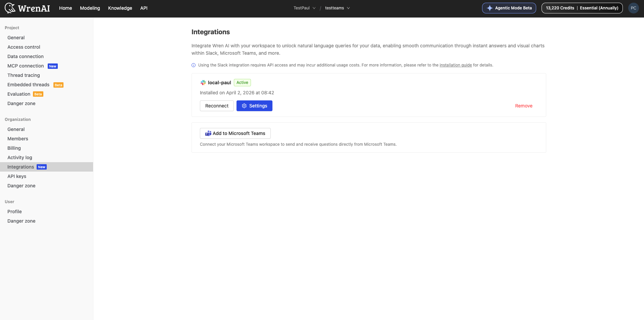Image resolution: width=644 pixels, height=320 pixels.
Task: Open Evaluation beta page
Action: click(46, 94)
